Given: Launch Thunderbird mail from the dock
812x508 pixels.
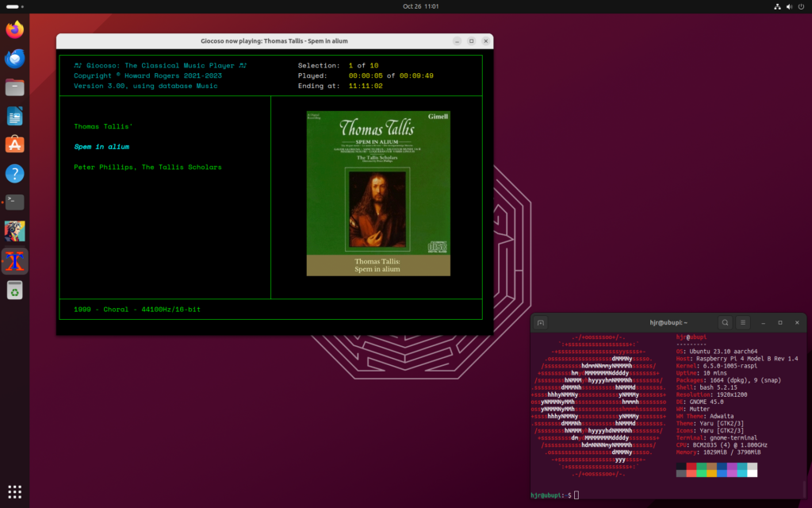Looking at the screenshot, I should (14, 59).
